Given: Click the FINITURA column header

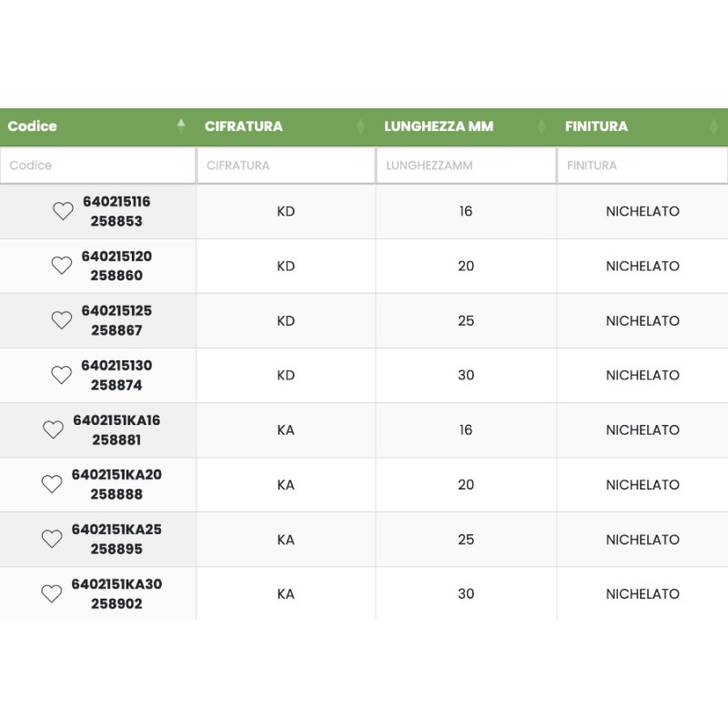Looking at the screenshot, I should pos(596,126).
